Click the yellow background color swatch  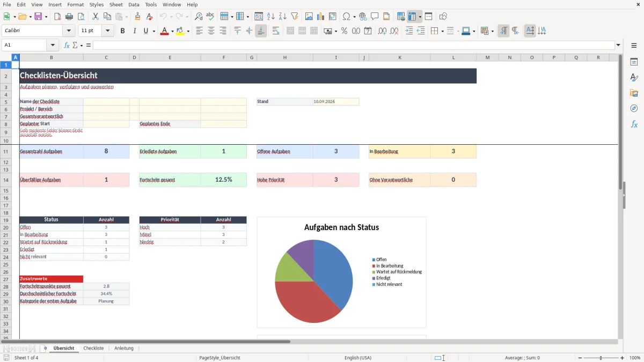180,31
